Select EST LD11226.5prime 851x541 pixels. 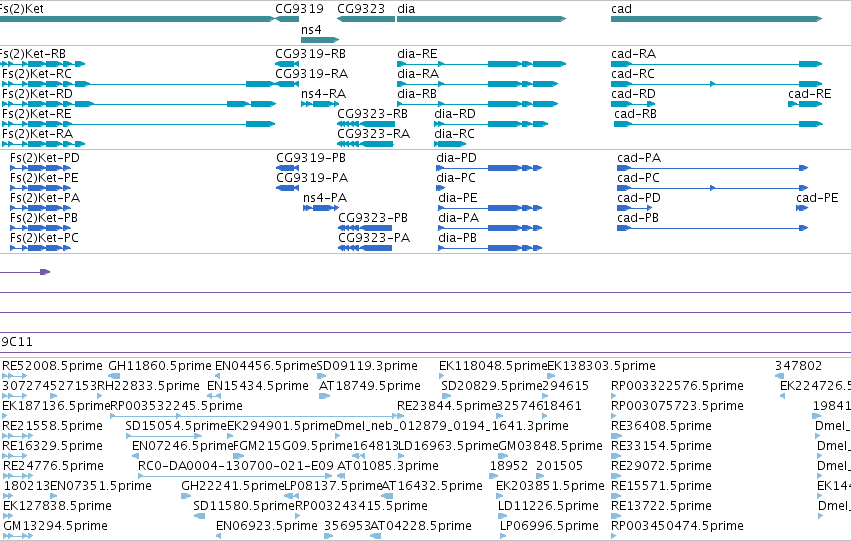tap(548, 506)
